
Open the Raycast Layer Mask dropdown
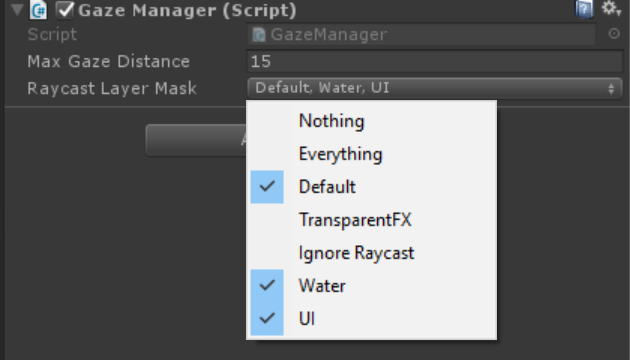tap(434, 88)
